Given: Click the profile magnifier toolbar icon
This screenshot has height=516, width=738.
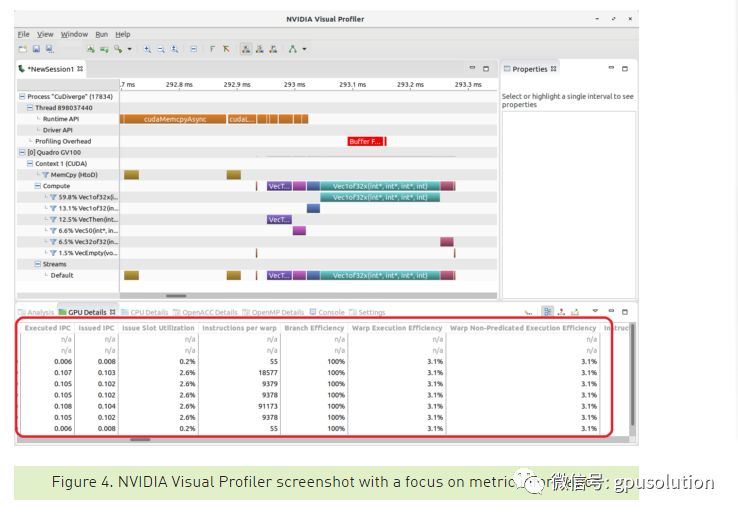Looking at the screenshot, I should (x=118, y=49).
